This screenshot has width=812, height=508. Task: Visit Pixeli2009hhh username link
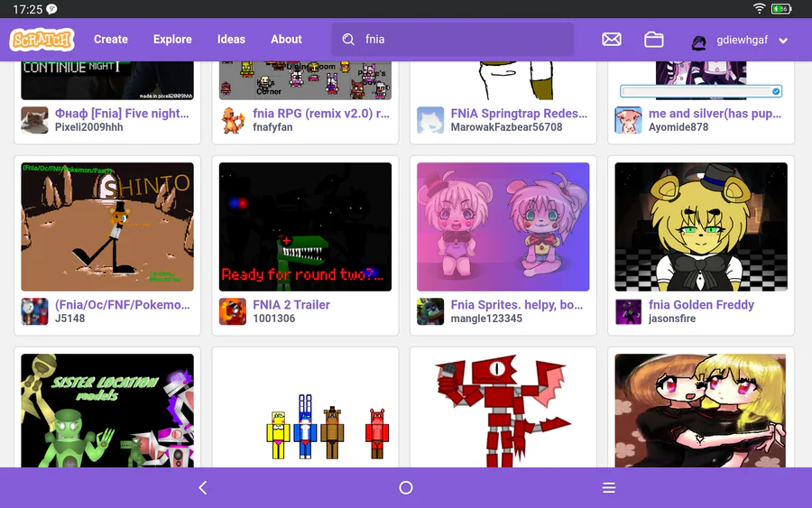[89, 127]
